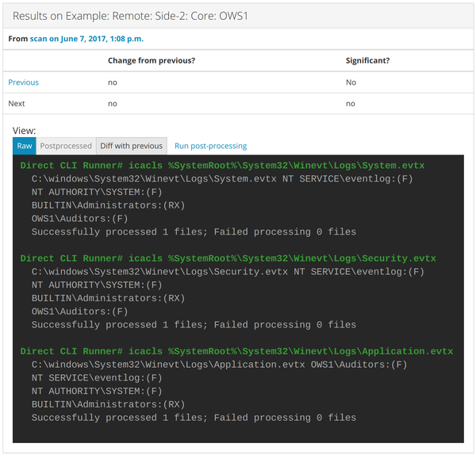Click the 'View:' label above the tabs
The image size is (476, 455).
pyautogui.click(x=24, y=131)
